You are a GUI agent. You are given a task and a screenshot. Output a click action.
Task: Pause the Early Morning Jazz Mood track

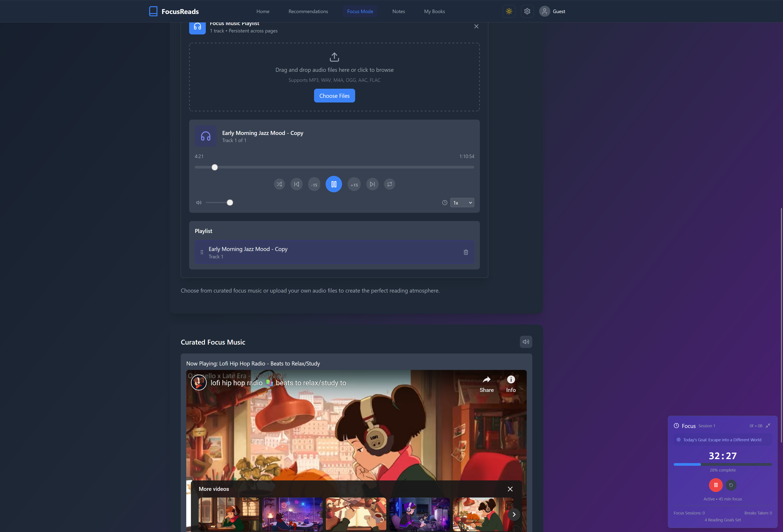point(334,184)
